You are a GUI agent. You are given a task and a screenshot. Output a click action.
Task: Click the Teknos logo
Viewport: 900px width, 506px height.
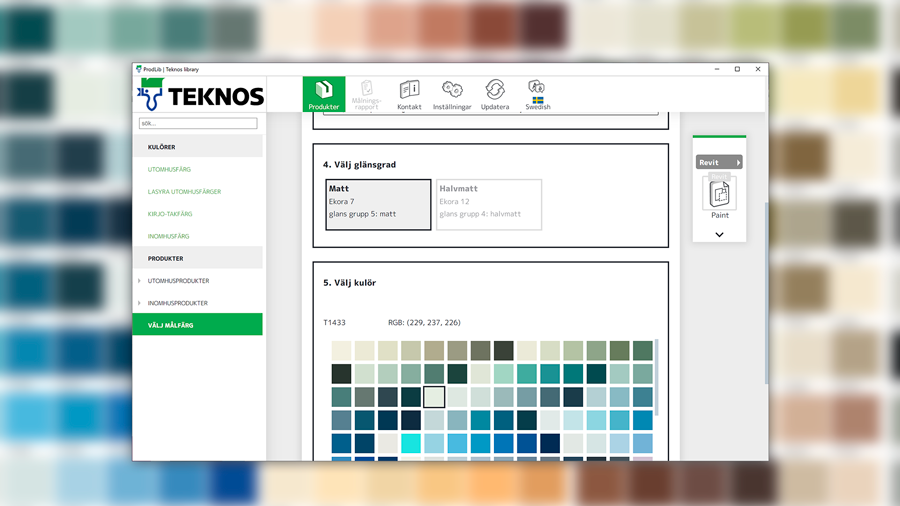pos(200,95)
